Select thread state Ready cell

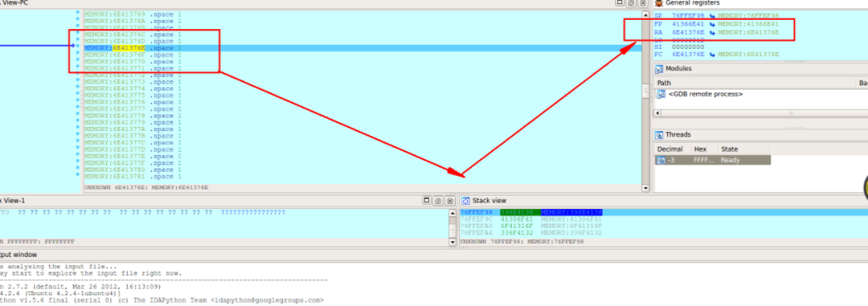click(744, 160)
